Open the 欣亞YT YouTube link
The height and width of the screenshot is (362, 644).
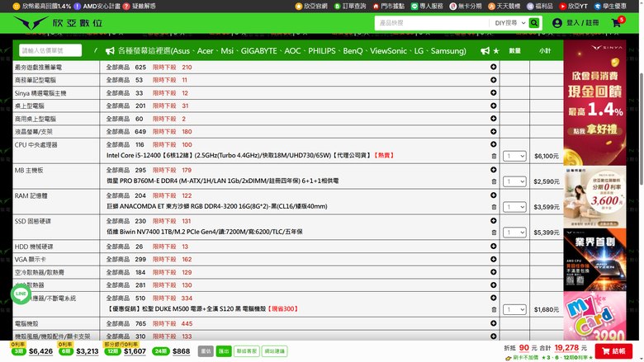pyautogui.click(x=573, y=6)
